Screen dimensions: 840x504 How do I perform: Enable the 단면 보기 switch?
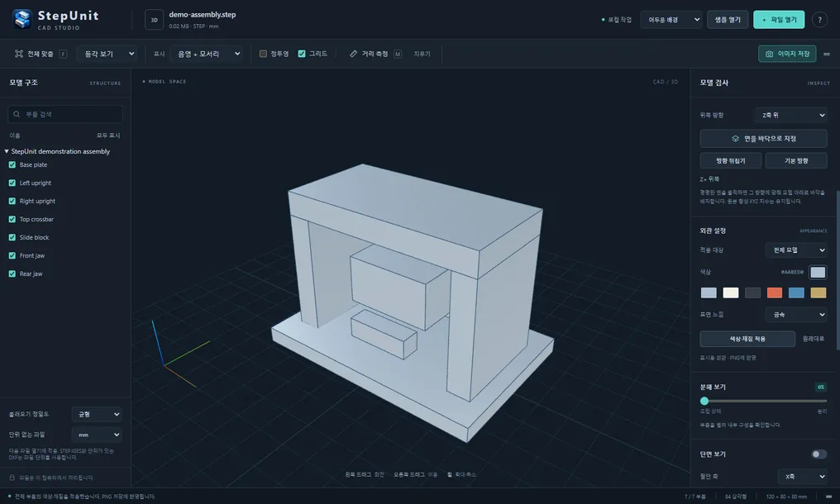point(819,454)
